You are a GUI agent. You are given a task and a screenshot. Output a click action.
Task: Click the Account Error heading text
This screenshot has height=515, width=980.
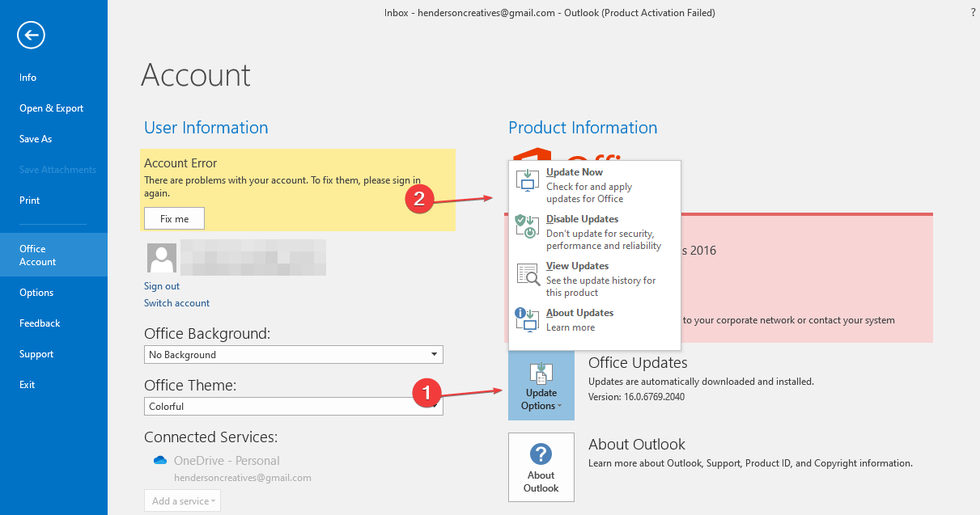pos(180,163)
